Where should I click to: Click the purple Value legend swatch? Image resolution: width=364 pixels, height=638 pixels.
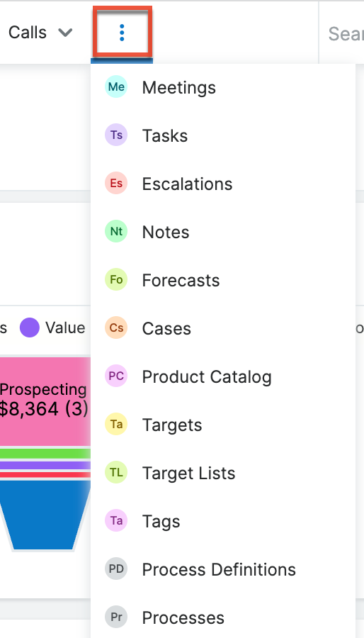click(x=30, y=328)
